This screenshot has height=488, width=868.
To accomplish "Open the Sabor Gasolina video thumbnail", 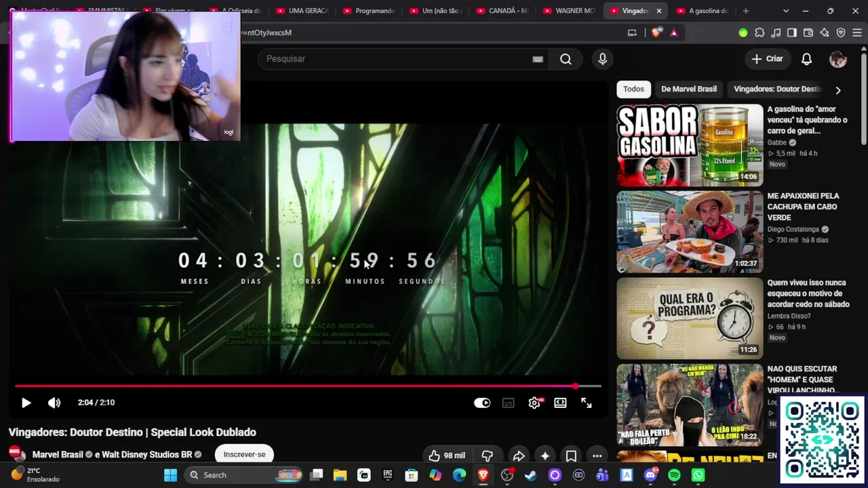I will 690,145.
